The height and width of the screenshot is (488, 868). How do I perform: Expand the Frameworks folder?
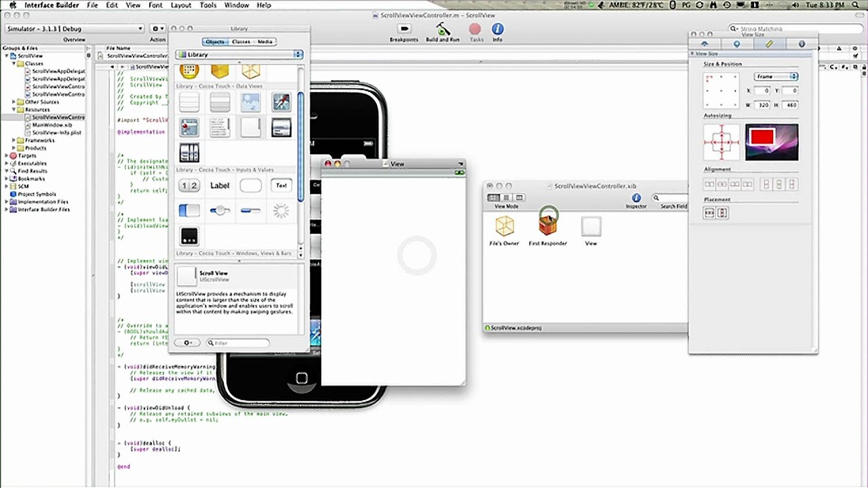point(14,140)
